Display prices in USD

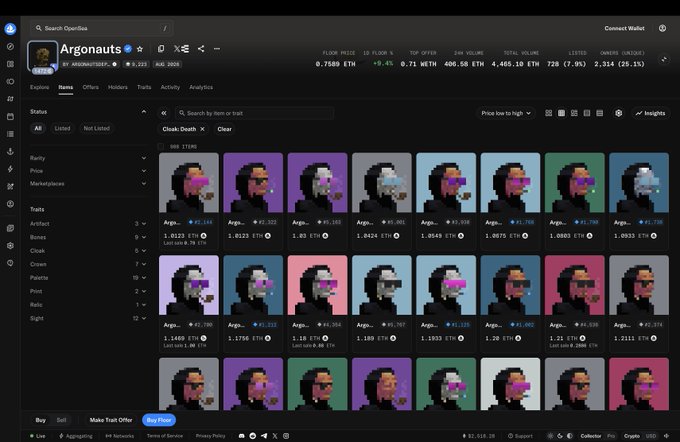651,436
